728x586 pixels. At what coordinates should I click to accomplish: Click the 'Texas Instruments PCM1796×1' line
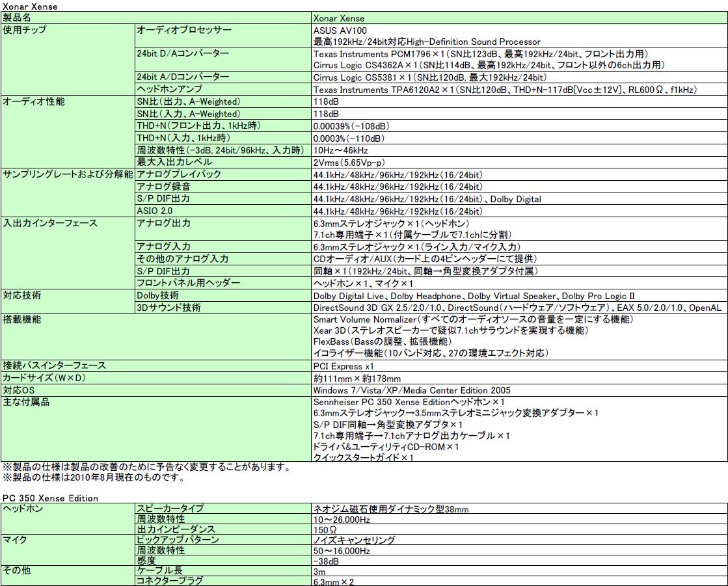pos(481,54)
